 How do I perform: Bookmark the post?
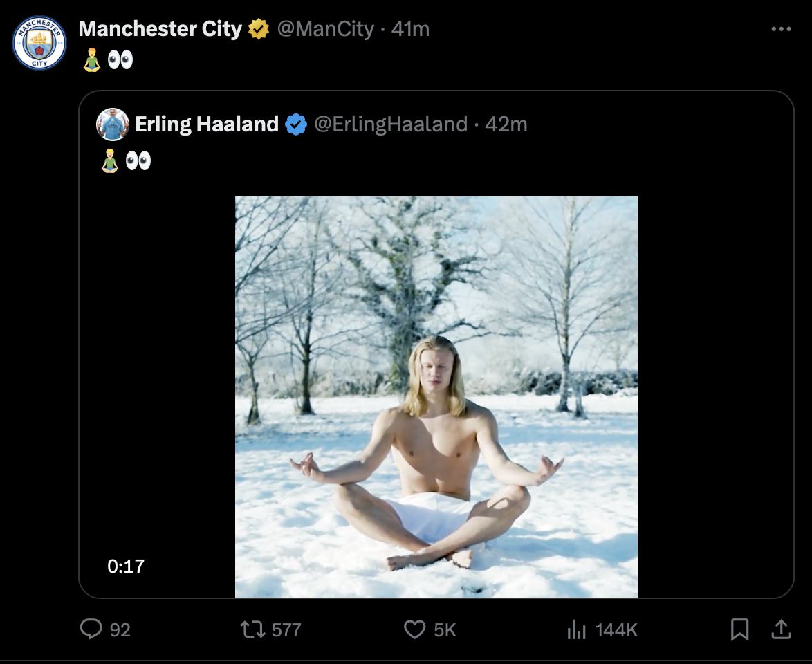[x=740, y=629]
